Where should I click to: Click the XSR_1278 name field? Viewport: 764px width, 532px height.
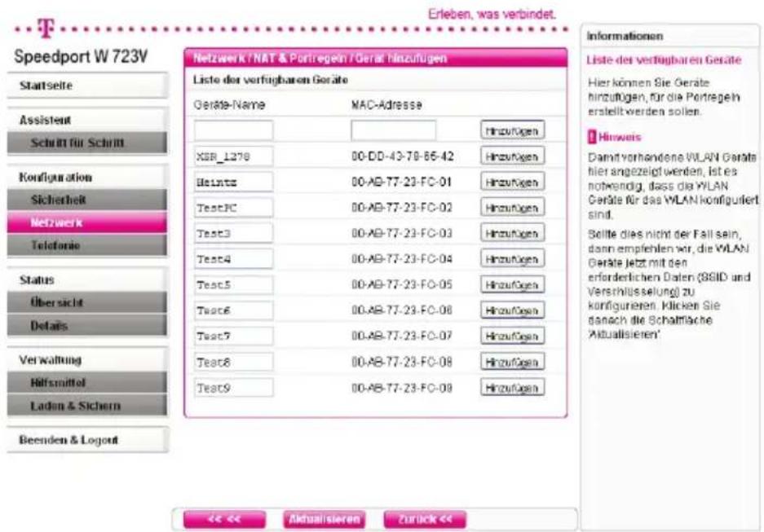(233, 156)
